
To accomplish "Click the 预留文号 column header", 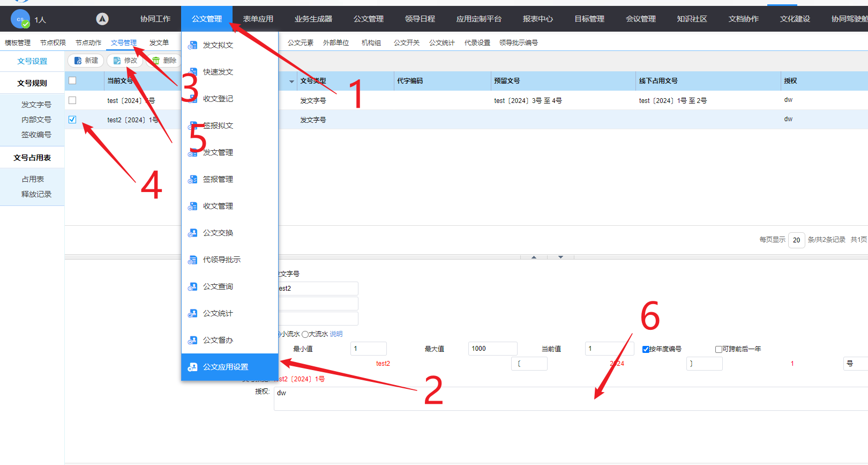I will pyautogui.click(x=563, y=81).
